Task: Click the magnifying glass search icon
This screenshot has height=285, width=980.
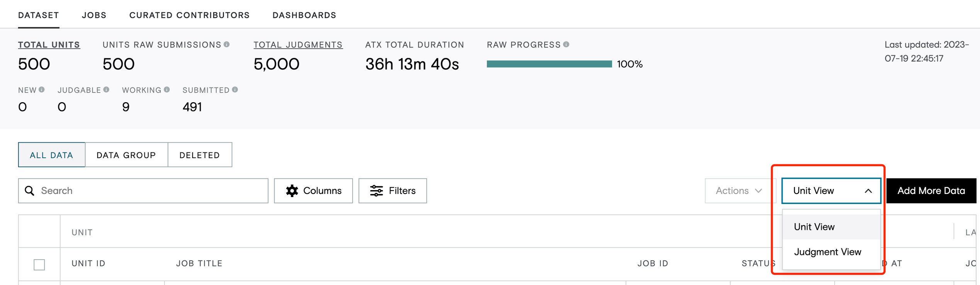Action: coord(30,191)
